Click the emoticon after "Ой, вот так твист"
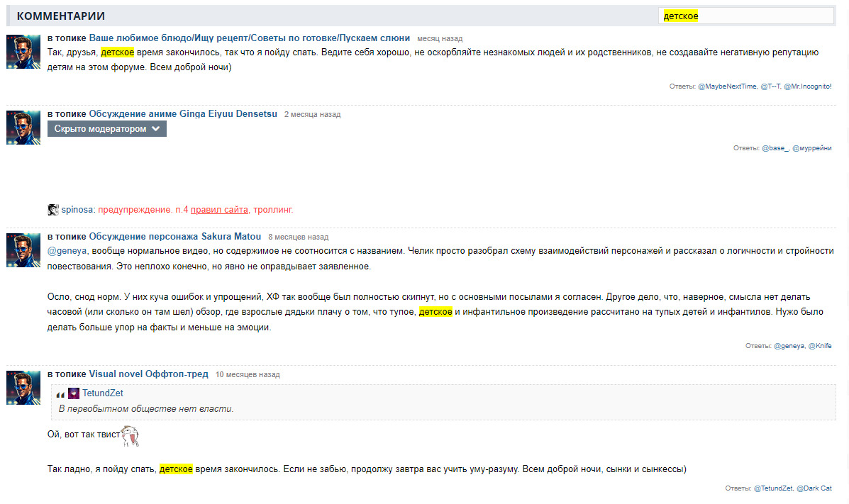 (130, 436)
